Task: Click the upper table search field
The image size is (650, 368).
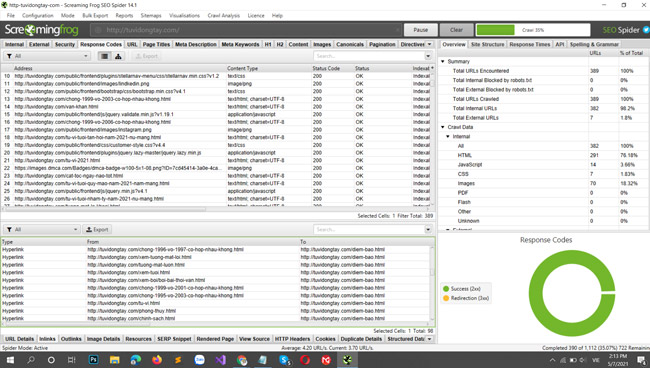Action: tap(369, 56)
